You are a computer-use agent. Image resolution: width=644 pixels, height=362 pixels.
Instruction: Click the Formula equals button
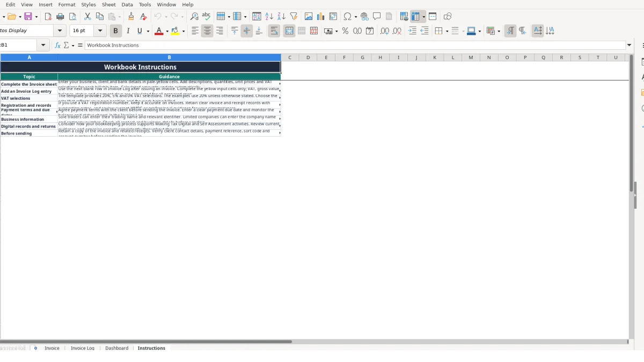tap(80, 45)
